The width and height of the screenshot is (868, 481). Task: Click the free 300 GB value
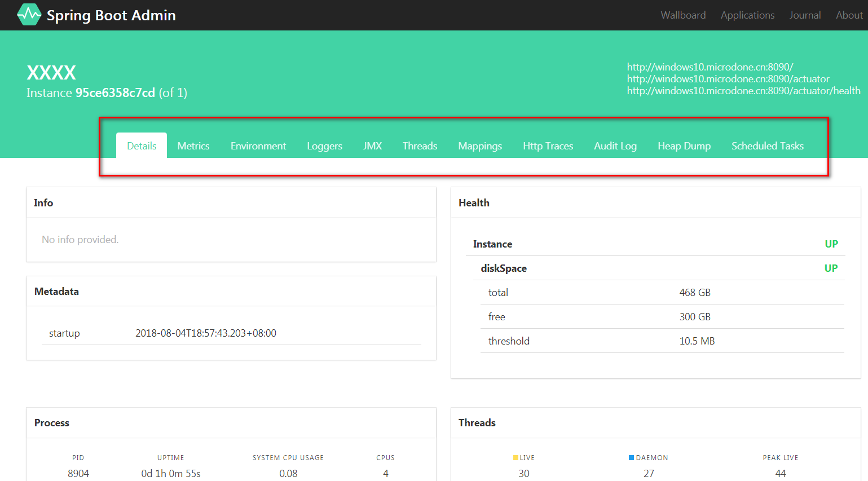695,316
